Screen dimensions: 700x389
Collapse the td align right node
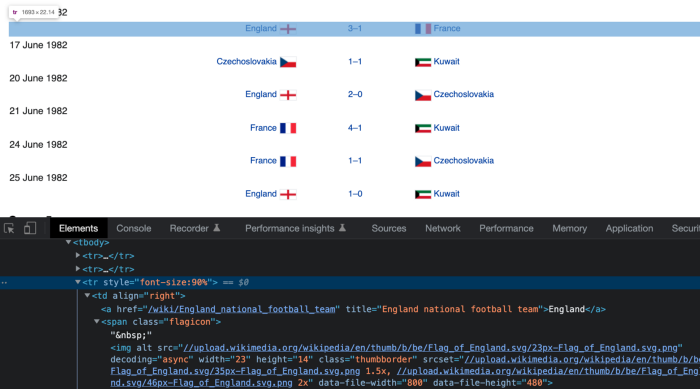tap(88, 295)
